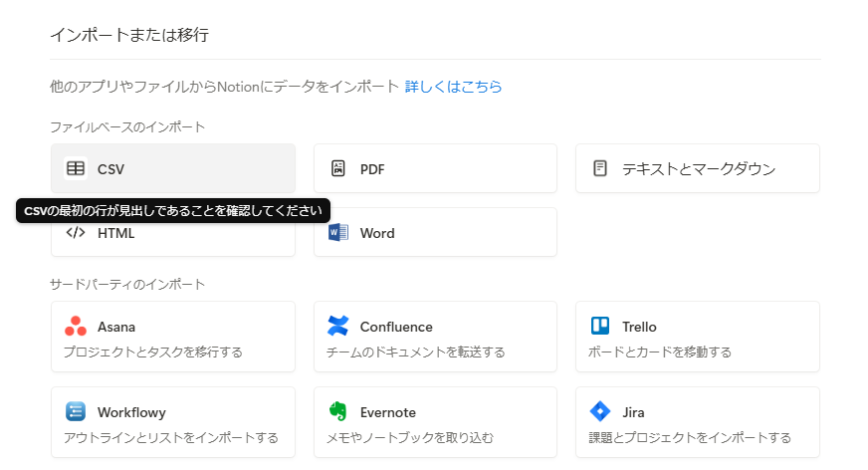Viewport: 868px width, 470px height.
Task: Click the Trello board logo
Action: [600, 326]
